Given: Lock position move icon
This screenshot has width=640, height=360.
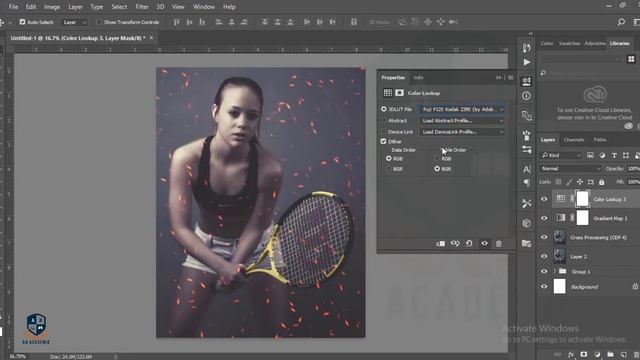Looking at the screenshot, I should click(580, 182).
